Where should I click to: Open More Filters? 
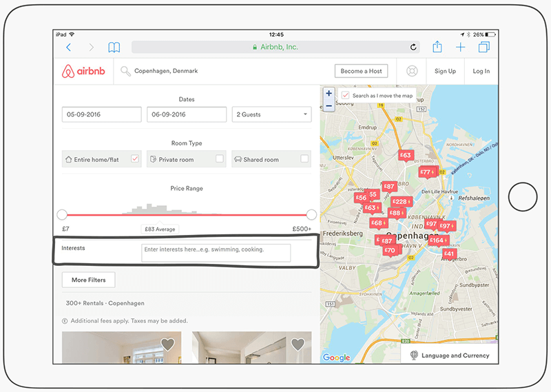coord(89,280)
